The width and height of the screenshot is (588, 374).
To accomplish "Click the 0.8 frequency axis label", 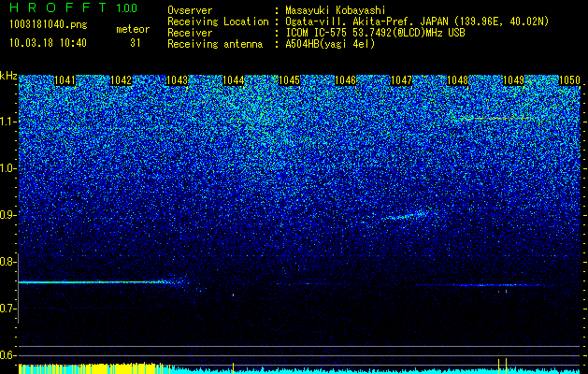I will tap(8, 262).
